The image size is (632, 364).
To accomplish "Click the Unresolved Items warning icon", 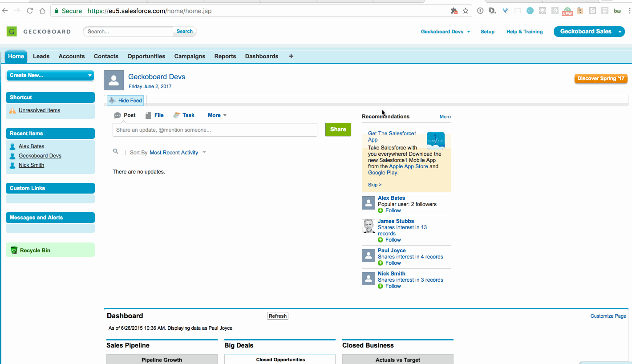I will click(x=12, y=111).
